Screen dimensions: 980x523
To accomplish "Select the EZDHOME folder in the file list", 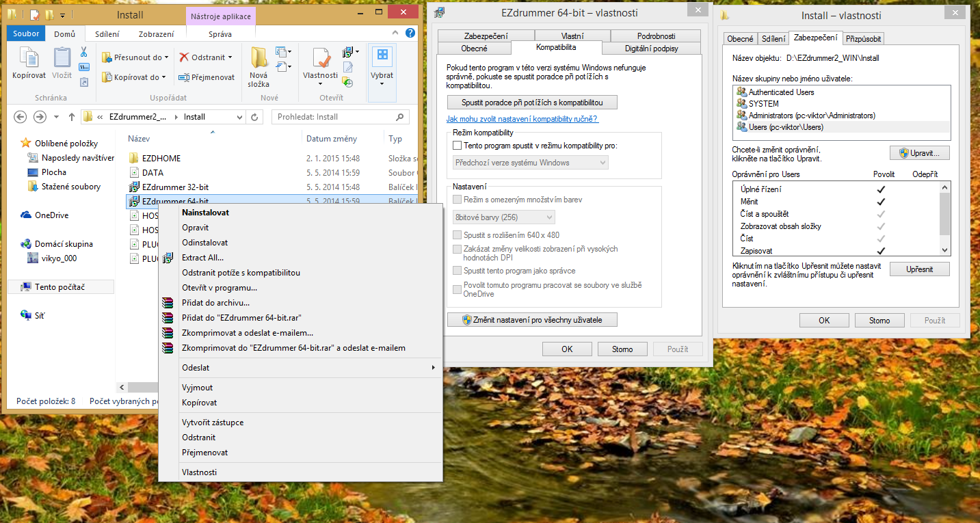I will (161, 158).
